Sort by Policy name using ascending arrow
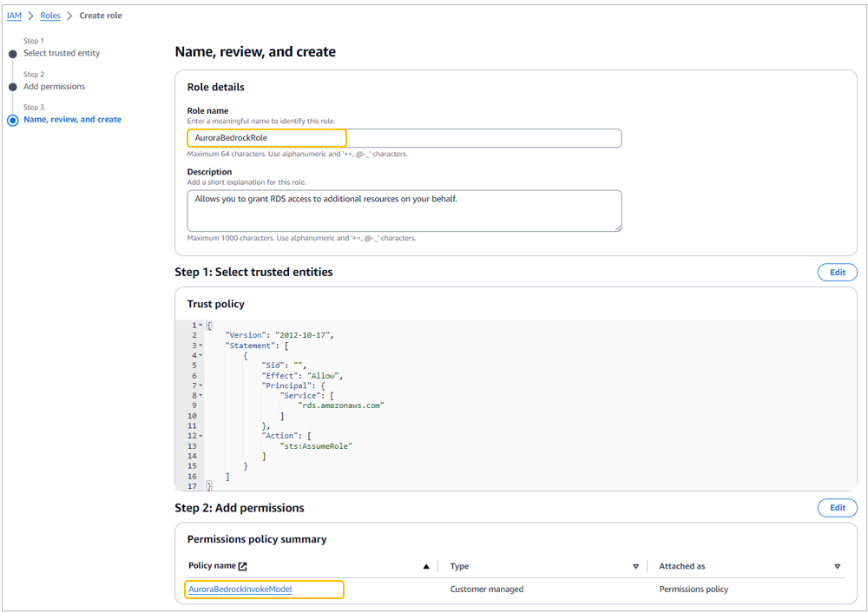Screen dimensions: 868x613 tap(426, 566)
